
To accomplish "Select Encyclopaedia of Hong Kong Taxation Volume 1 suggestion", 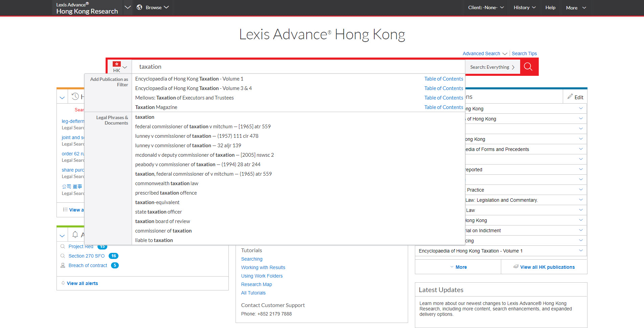I will pos(189,79).
